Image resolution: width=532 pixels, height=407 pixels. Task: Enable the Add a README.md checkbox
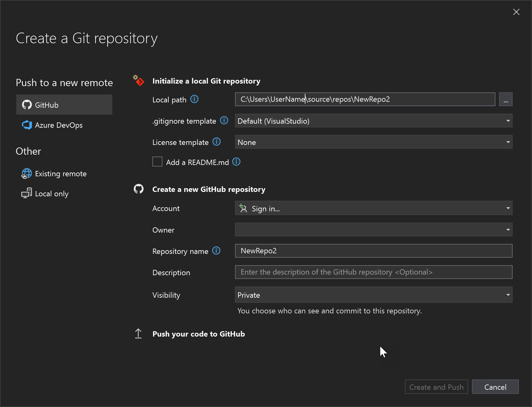click(157, 162)
